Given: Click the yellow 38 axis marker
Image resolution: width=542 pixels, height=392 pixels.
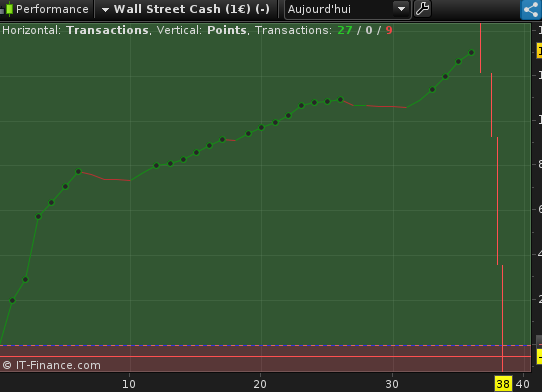Looking at the screenshot, I should (503, 384).
